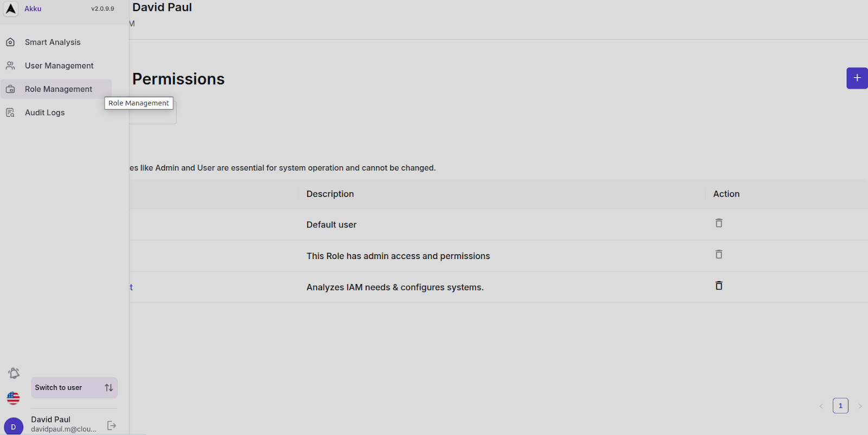Click the blue role link in the third row
This screenshot has width=868, height=435.
coord(130,287)
